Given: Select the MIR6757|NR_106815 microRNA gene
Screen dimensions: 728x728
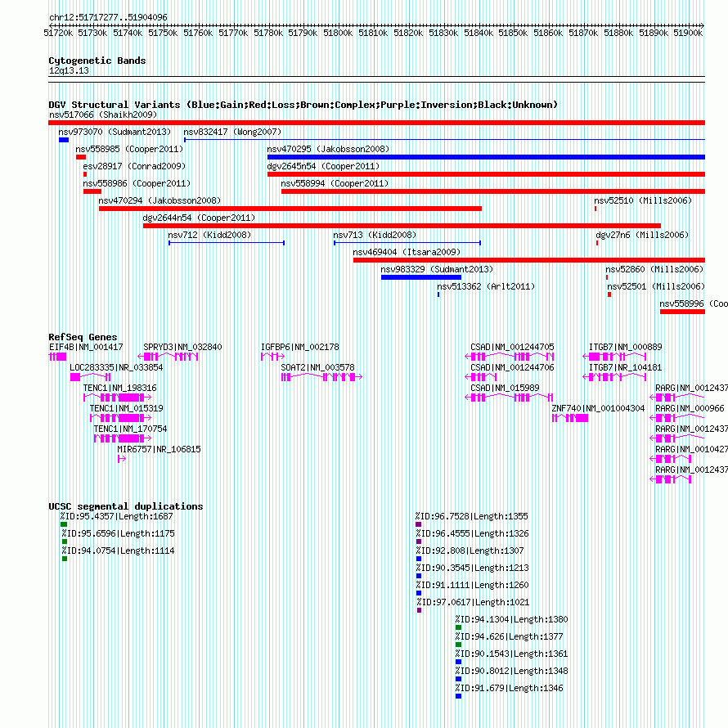Looking at the screenshot, I should pos(122,459).
